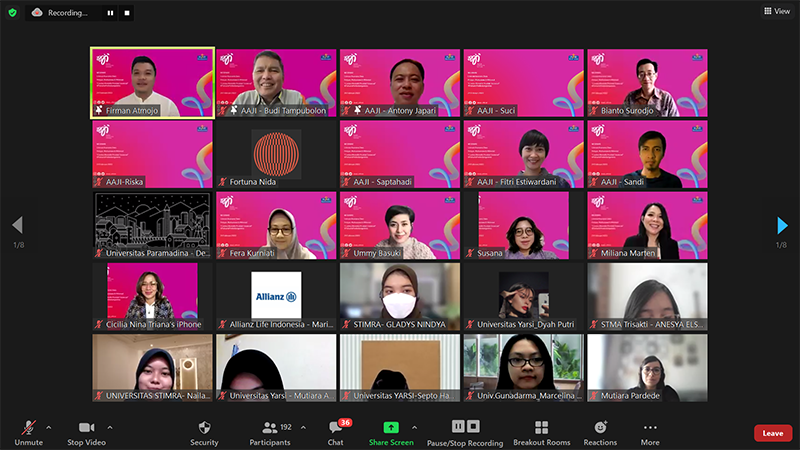Go to next gallery page arrow
Image resolution: width=800 pixels, height=450 pixels.
782,224
